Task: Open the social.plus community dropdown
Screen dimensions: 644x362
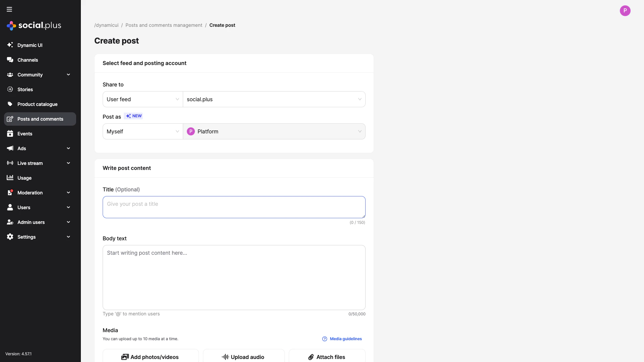Action: point(274,99)
